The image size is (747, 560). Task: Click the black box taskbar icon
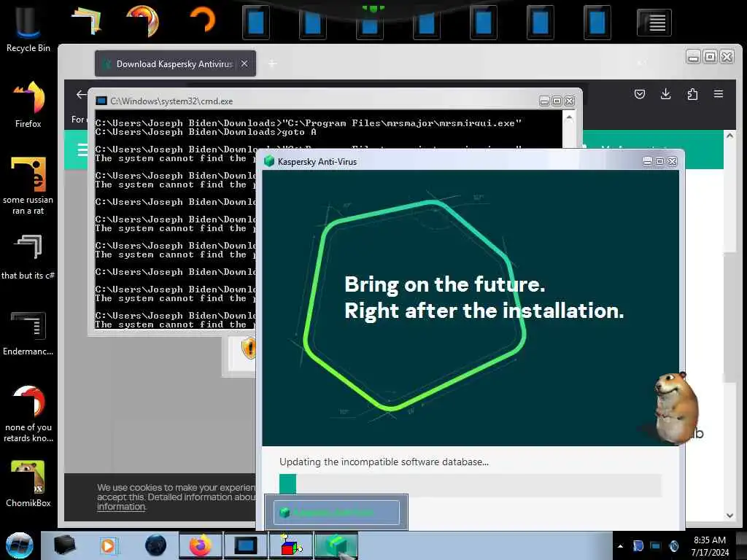[x=64, y=545]
